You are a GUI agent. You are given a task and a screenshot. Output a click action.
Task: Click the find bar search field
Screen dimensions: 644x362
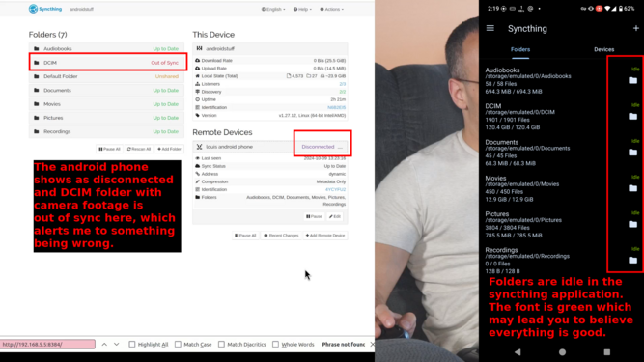pyautogui.click(x=47, y=344)
